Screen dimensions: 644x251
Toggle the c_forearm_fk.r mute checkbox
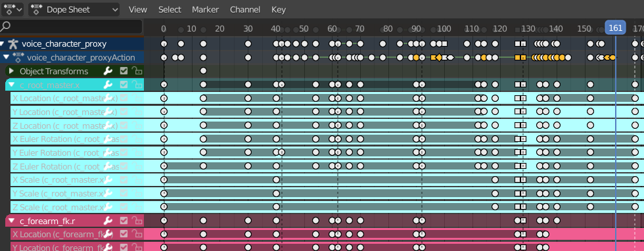point(124,221)
